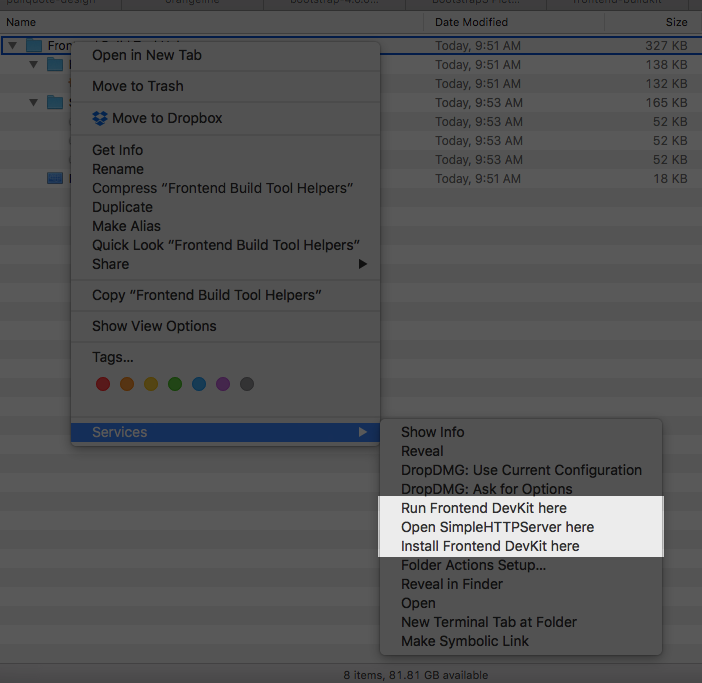Image resolution: width=702 pixels, height=683 pixels.
Task: Select Move to Trash
Action: pos(225,86)
